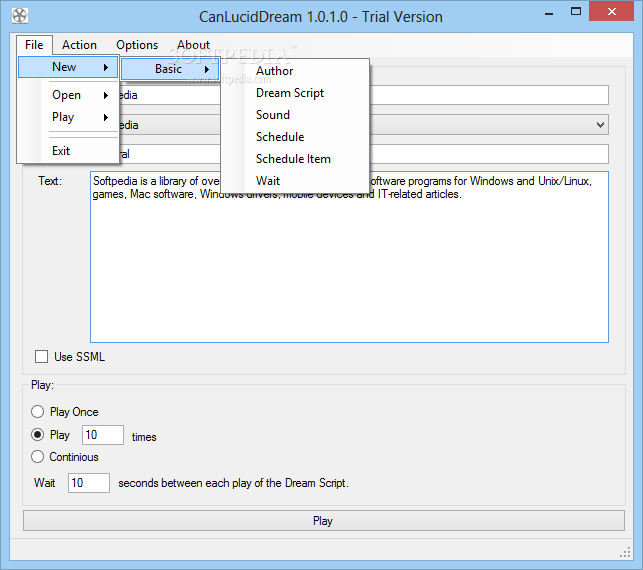
Task: Open the File menu
Action: click(x=34, y=45)
